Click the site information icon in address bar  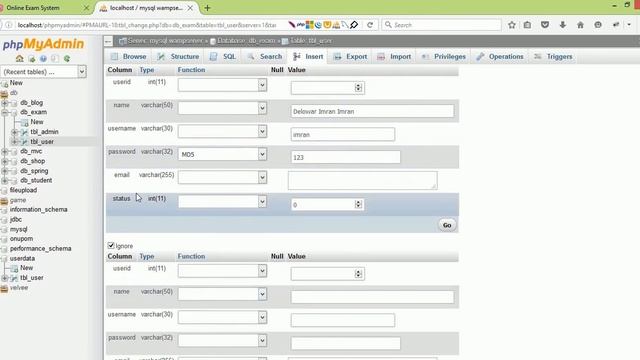point(9,25)
